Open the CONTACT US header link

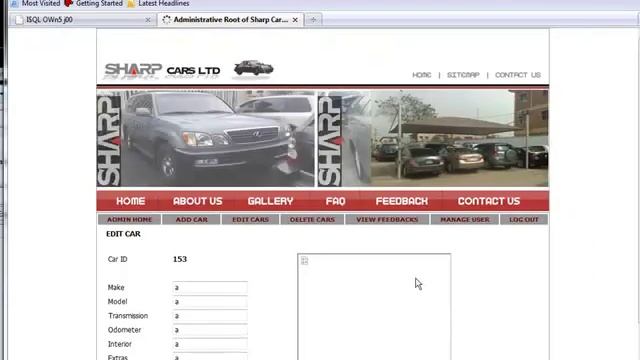coord(518,75)
